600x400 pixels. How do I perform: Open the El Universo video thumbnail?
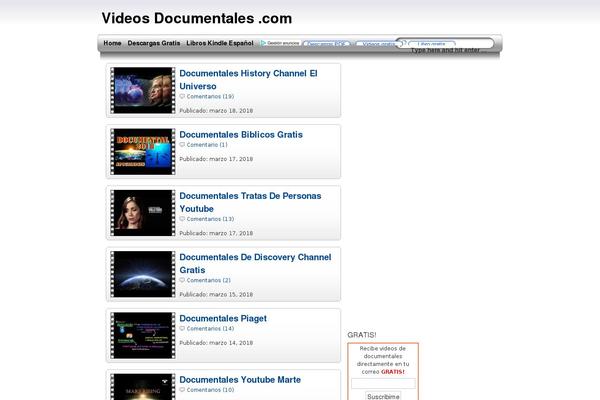(x=143, y=90)
